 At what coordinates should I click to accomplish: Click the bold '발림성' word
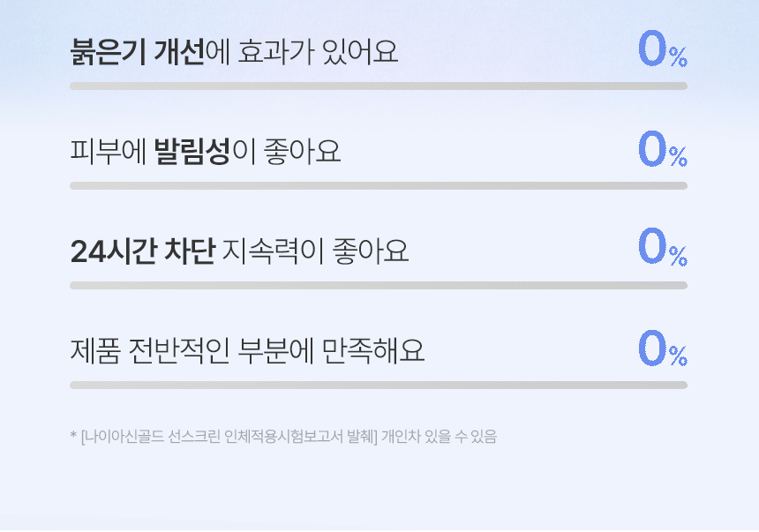(x=192, y=152)
